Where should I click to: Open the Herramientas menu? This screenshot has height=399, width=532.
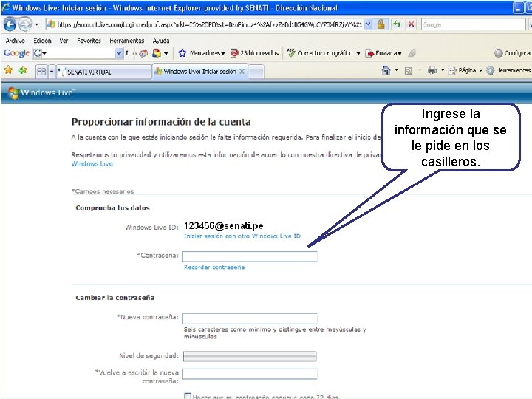point(127,41)
